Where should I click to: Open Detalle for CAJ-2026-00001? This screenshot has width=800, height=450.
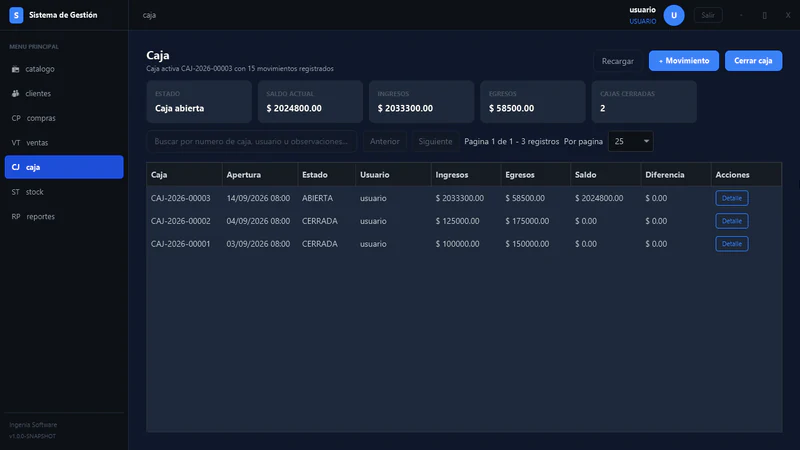[x=732, y=244]
